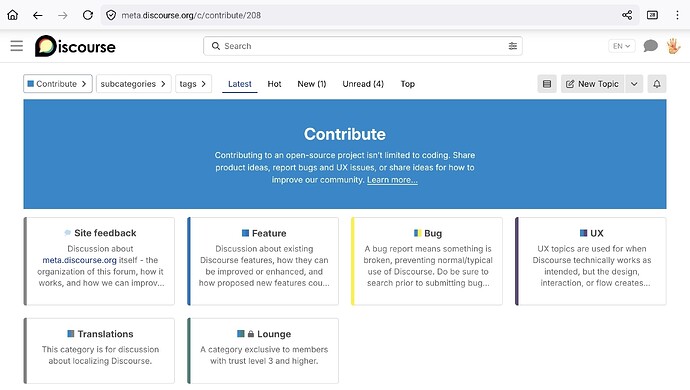Image resolution: width=690 pixels, height=390 pixels.
Task: Expand the tags filter dropdown
Action: coord(193,84)
